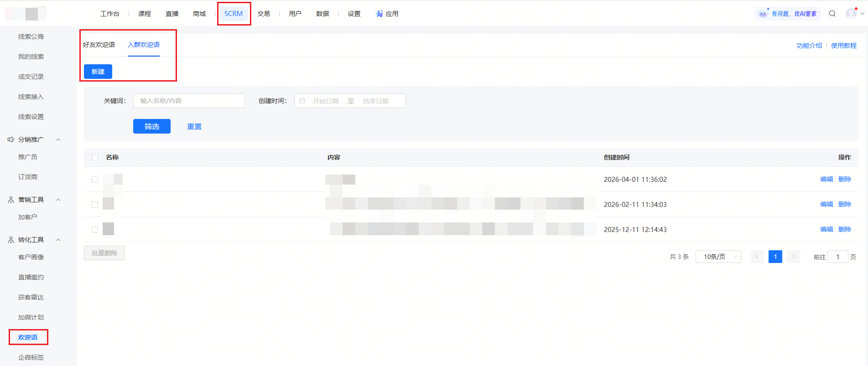The height and width of the screenshot is (366, 868).
Task: Open the 商城 top menu
Action: pyautogui.click(x=199, y=14)
